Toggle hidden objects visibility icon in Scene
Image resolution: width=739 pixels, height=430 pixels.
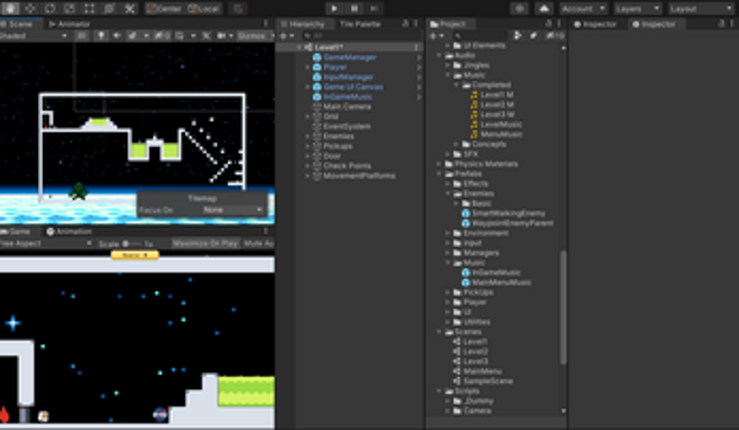(x=162, y=36)
